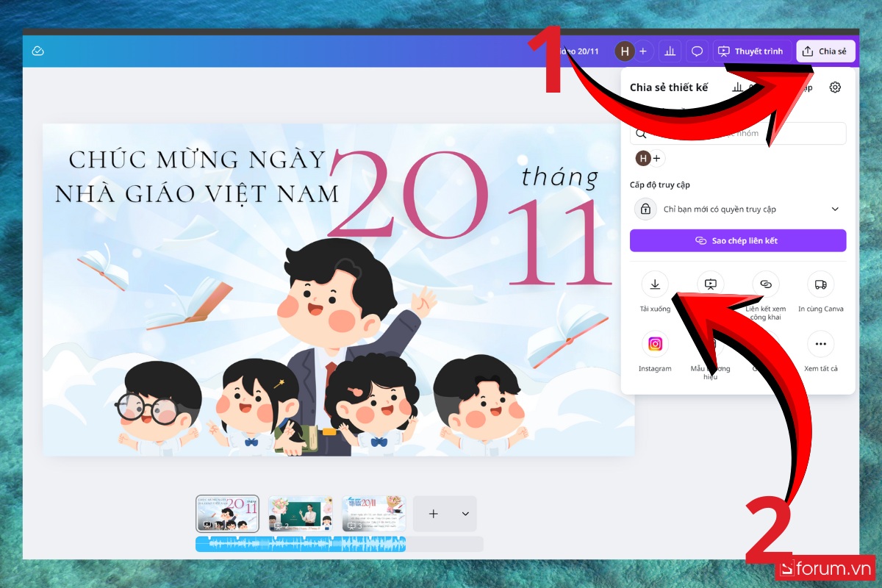The height and width of the screenshot is (588, 882).
Task: Open the Tải xuống download option
Action: [x=655, y=284]
